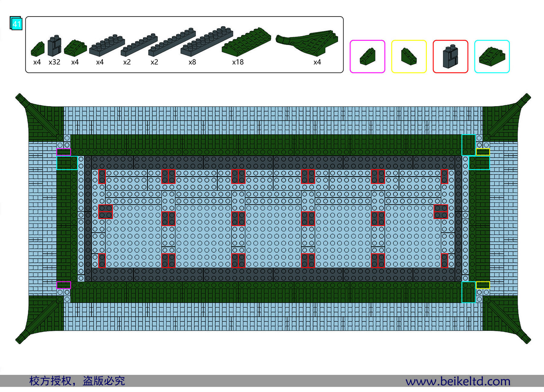Viewport: 544px width, 392px height.
Task: Select the small green slope piece in parts list
Action: pos(38,49)
